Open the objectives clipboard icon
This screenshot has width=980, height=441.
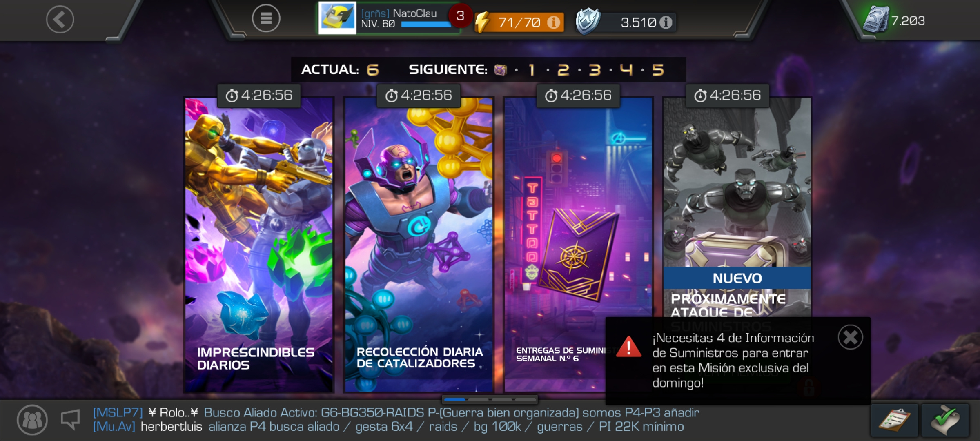click(894, 420)
